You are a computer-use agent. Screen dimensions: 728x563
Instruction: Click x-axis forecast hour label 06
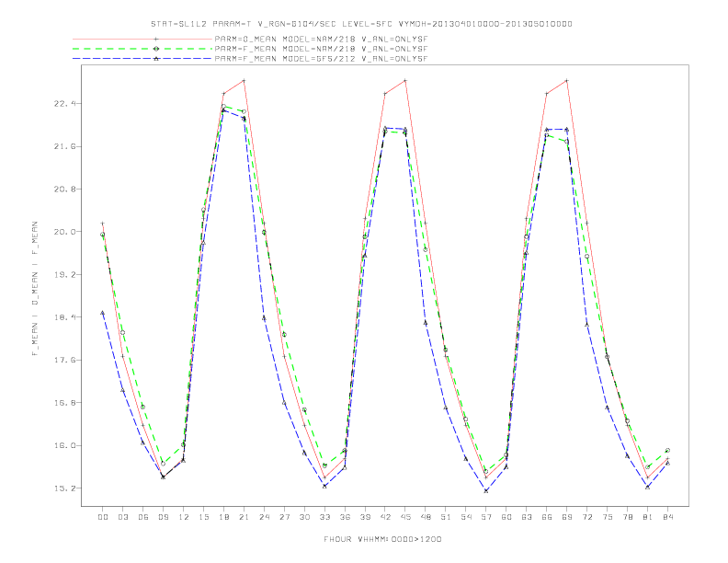click(x=143, y=517)
